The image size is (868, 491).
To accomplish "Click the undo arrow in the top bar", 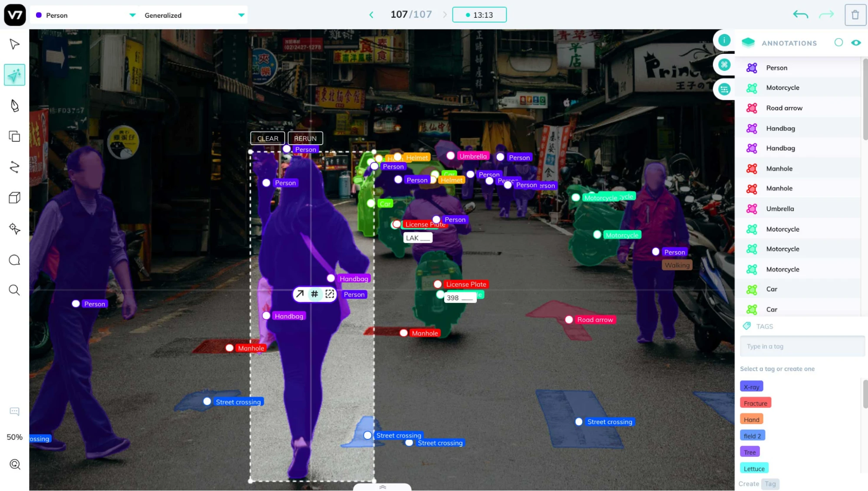I will [x=800, y=14].
